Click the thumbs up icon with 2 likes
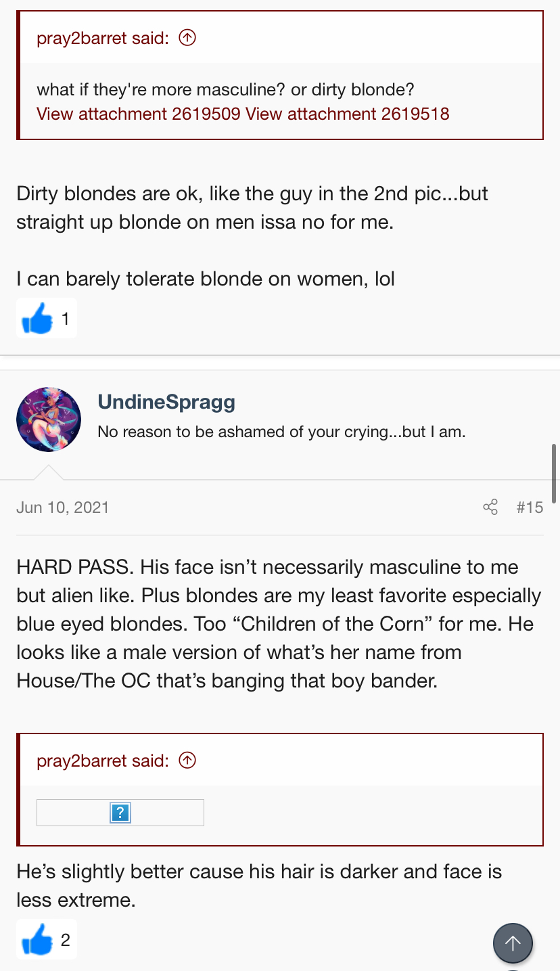This screenshot has height=971, width=560. click(37, 939)
